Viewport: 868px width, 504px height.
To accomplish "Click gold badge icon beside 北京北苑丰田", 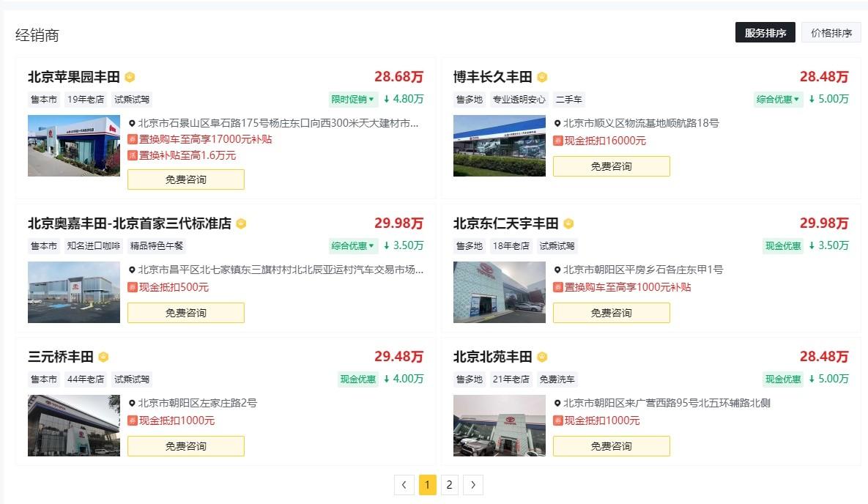I will coord(542,357).
